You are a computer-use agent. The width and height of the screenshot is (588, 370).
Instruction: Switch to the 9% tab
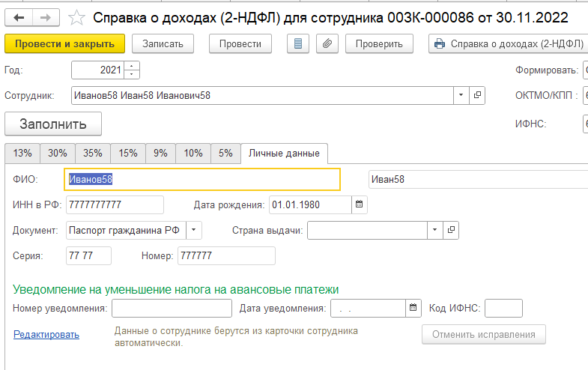160,154
